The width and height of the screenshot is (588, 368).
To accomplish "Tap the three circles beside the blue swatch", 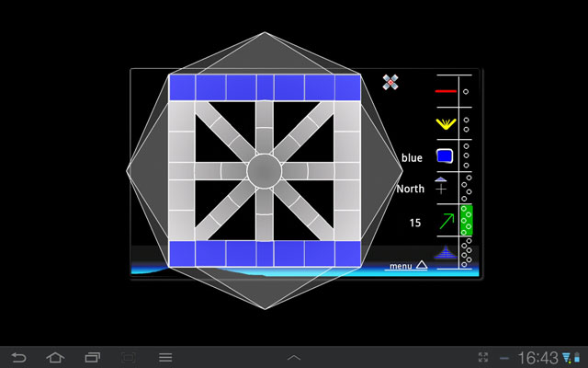I will (466, 155).
